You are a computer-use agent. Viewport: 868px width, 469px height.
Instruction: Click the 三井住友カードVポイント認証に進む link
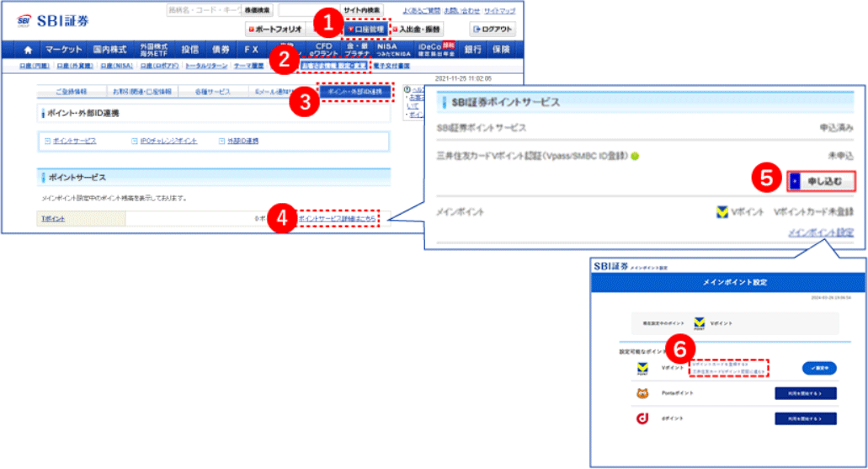(x=728, y=371)
